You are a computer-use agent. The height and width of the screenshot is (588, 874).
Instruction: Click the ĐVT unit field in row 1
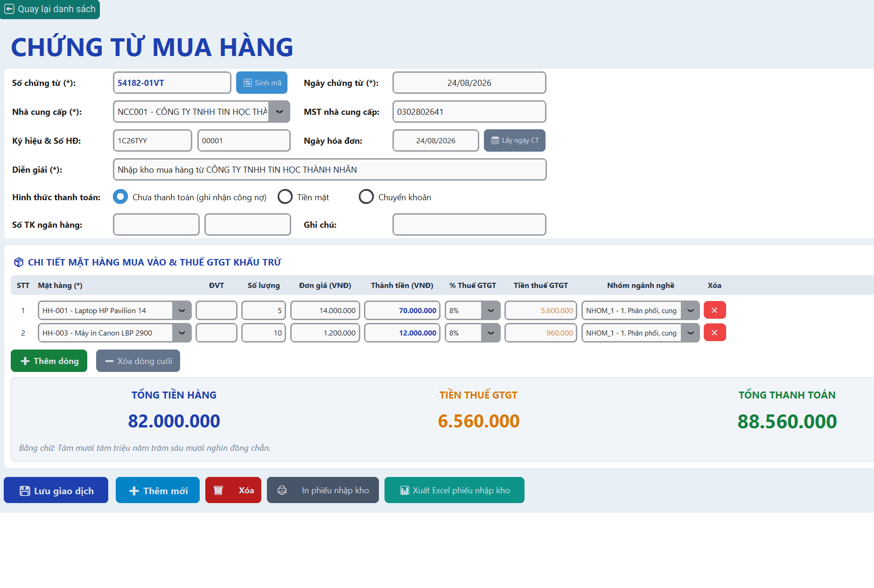[217, 310]
